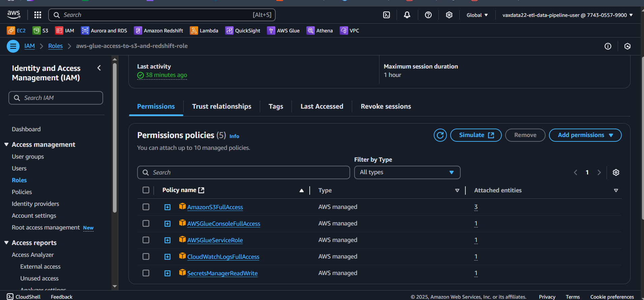Expand the AWSGlueConsoleFullAccess policy details
The image size is (644, 300).
[167, 224]
